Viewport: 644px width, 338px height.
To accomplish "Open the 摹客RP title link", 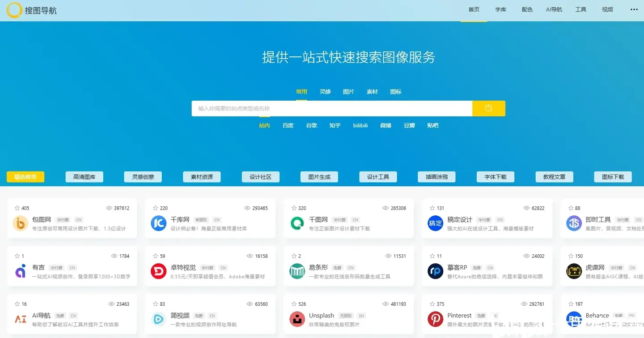I will pyautogui.click(x=457, y=267).
